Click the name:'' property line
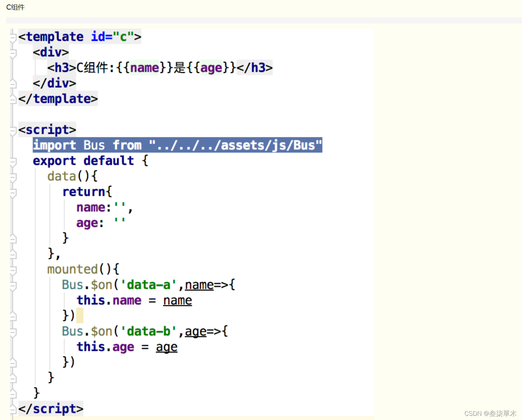This screenshot has width=522, height=420. (x=104, y=207)
